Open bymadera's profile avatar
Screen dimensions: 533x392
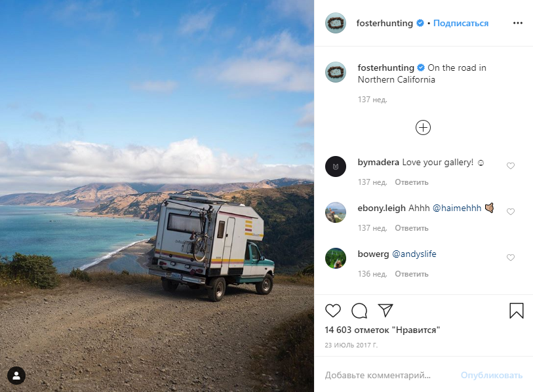[336, 167]
